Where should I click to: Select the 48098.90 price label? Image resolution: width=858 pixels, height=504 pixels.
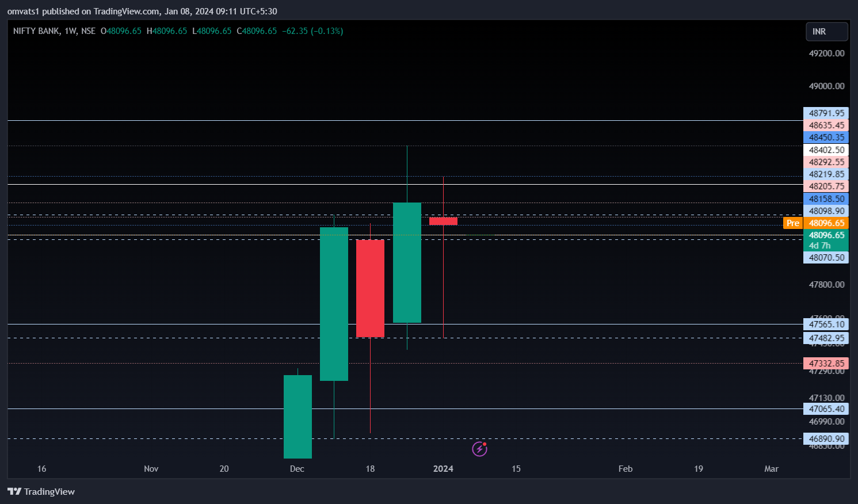click(x=826, y=211)
